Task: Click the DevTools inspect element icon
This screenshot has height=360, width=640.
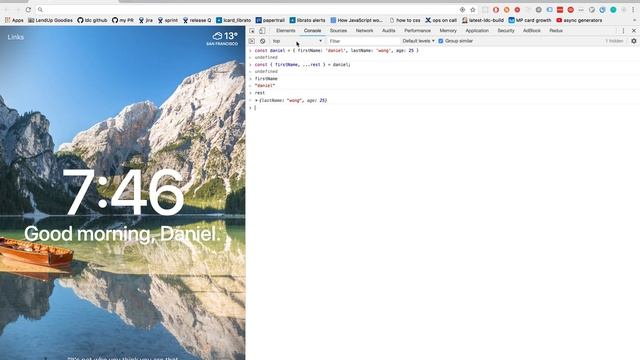Action: click(252, 31)
